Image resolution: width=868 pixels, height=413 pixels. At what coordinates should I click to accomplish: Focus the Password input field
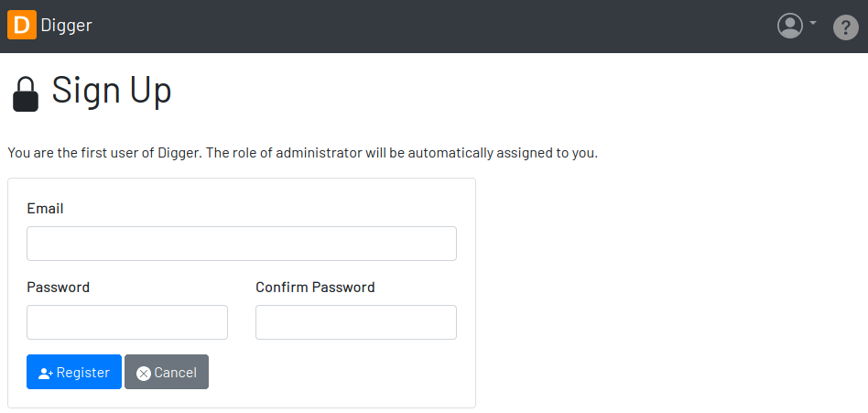[x=127, y=322]
